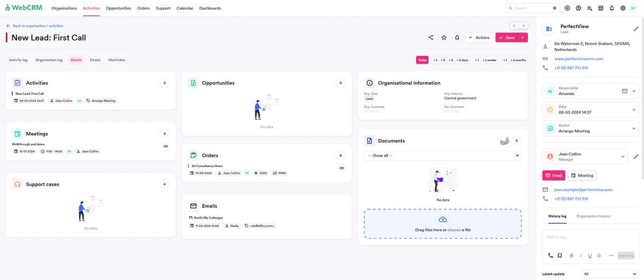
Task: Open the Documents Show all dropdown
Action: [442, 156]
